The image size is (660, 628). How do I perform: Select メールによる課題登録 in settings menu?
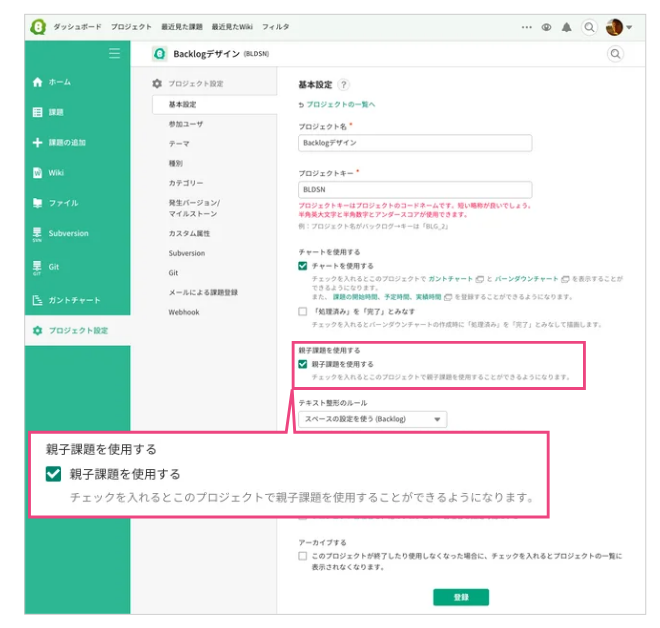203,292
